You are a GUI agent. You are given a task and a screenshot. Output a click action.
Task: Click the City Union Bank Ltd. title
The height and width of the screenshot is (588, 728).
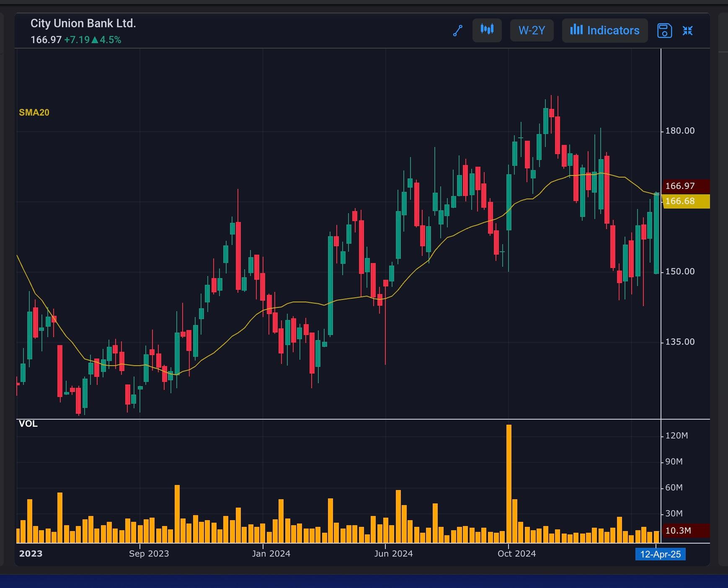[83, 23]
